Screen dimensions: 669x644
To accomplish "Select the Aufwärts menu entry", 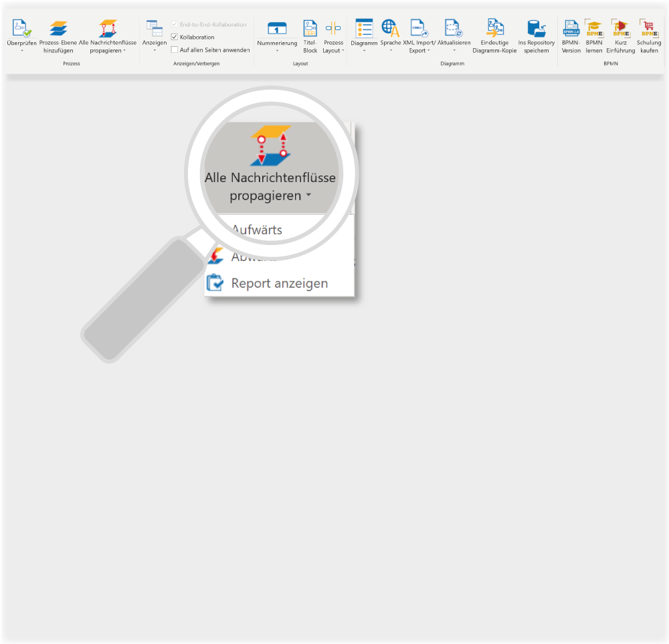I will 257,230.
